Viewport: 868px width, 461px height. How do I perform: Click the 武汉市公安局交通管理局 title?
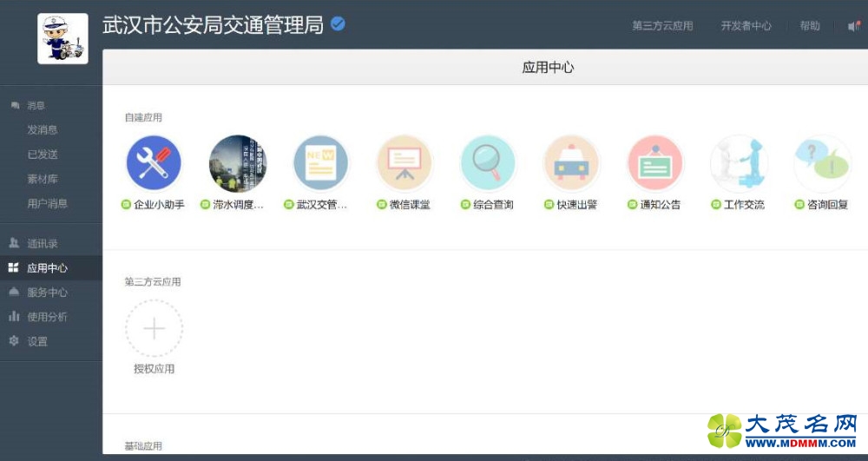[x=214, y=25]
